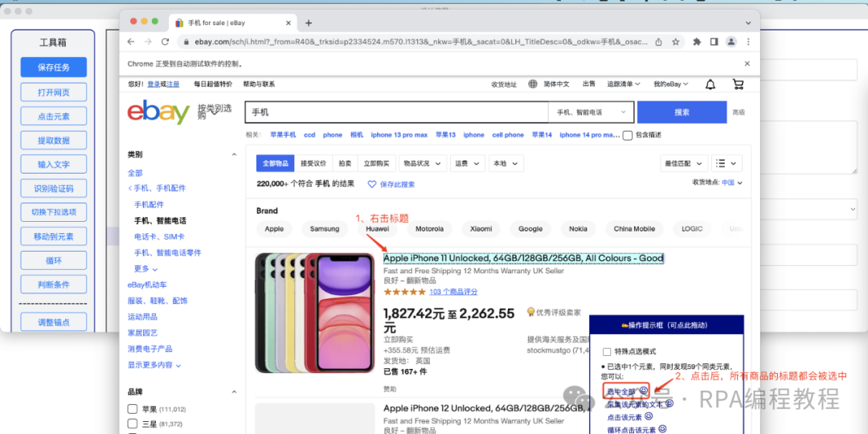
Task: Click 识别验证码 in the toolbox
Action: coord(54,188)
